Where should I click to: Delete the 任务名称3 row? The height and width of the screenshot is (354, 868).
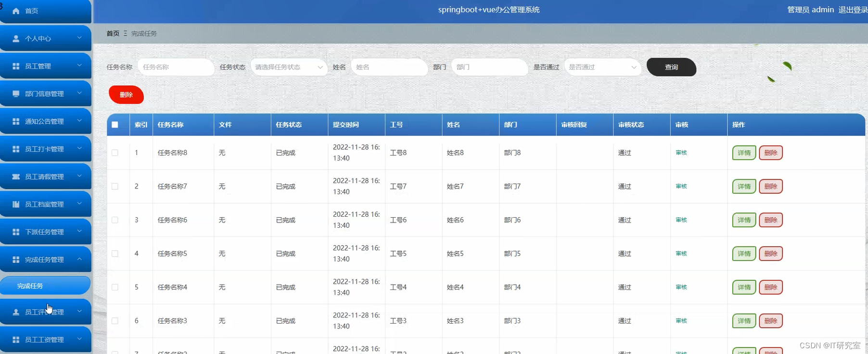(770, 321)
